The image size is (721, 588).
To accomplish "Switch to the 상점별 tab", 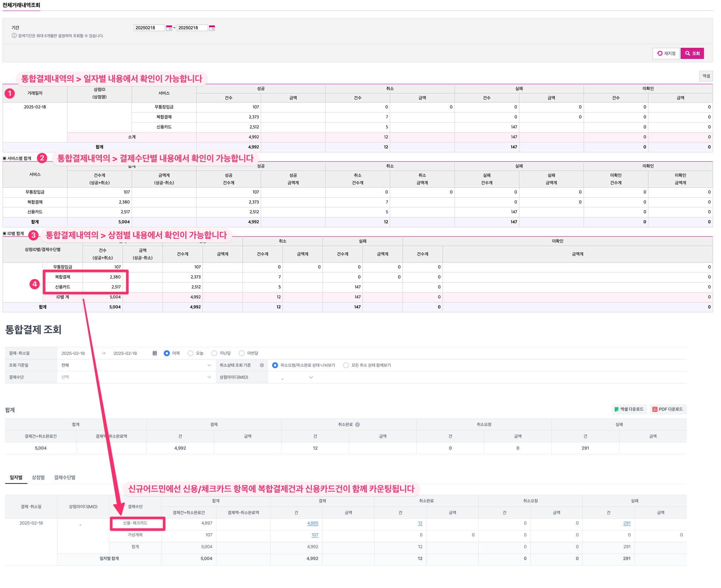I will pyautogui.click(x=38, y=477).
